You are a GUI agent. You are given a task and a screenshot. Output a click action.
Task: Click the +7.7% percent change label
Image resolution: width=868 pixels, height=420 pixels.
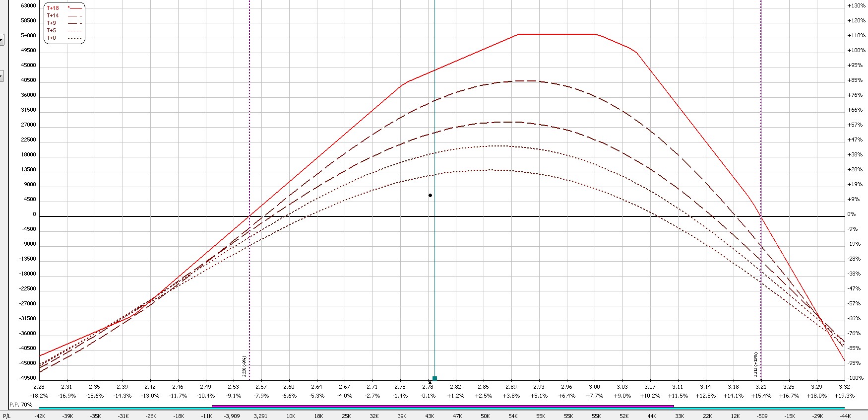pyautogui.click(x=594, y=396)
